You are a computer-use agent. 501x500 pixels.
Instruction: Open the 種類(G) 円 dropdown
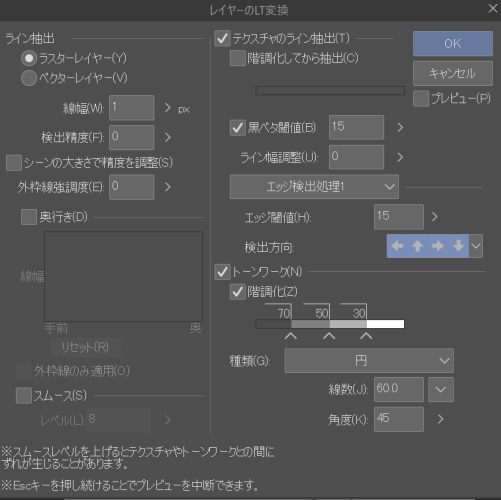point(369,361)
